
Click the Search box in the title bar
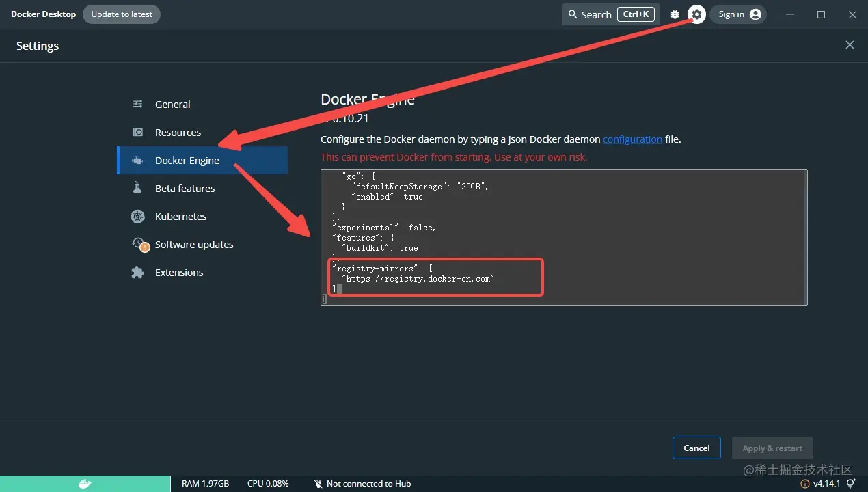(x=611, y=14)
